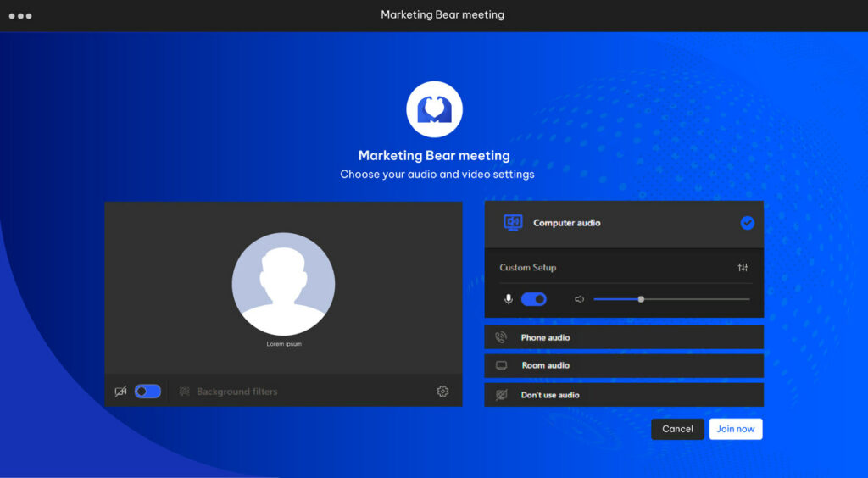Click the Custom Setup label
The width and height of the screenshot is (868, 478).
pos(527,268)
